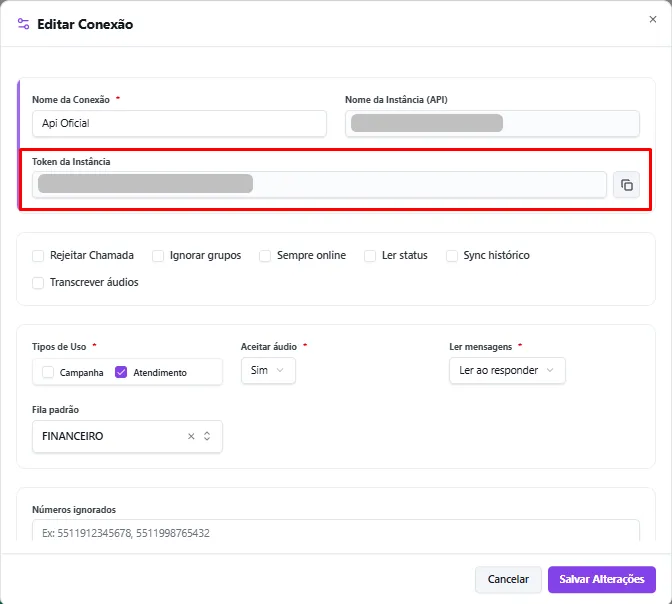Enable Rejeitar Chamada checkbox

tap(38, 256)
